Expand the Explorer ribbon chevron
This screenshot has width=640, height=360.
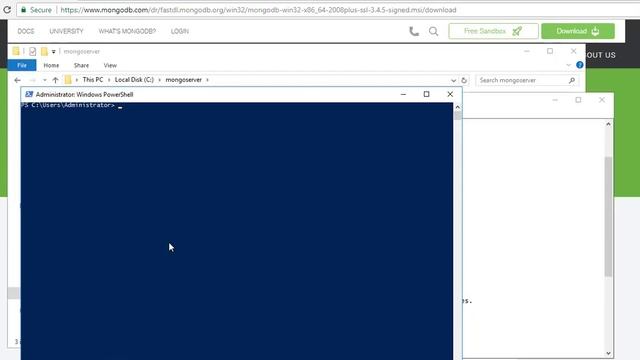point(569,65)
